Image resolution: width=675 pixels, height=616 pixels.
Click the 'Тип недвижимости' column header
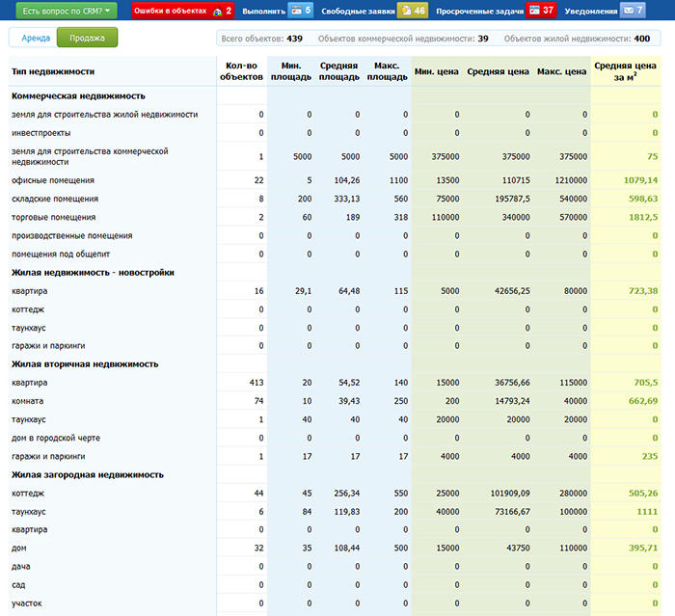(x=53, y=71)
